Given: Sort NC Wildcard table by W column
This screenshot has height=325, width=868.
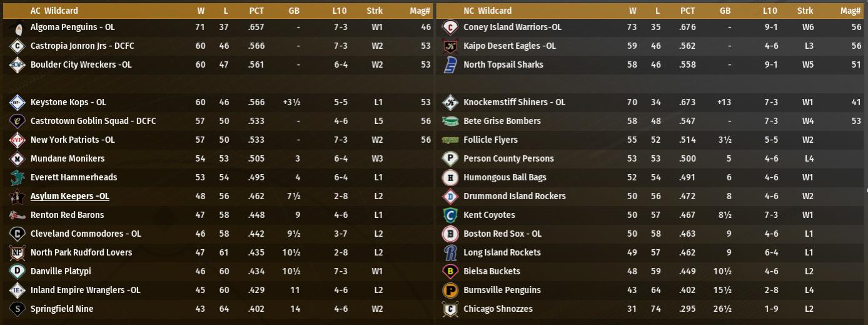Looking at the screenshot, I should [x=633, y=11].
